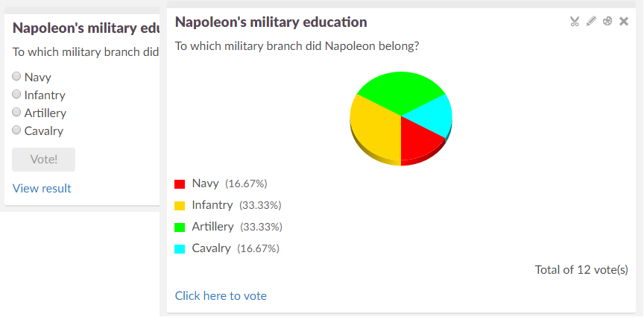Click the pencil edit icon on poll block
This screenshot has height=320, width=644.
[x=591, y=22]
